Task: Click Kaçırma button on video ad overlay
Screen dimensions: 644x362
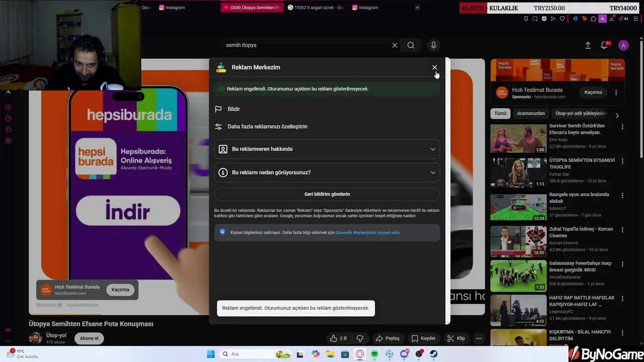Action: [120, 290]
